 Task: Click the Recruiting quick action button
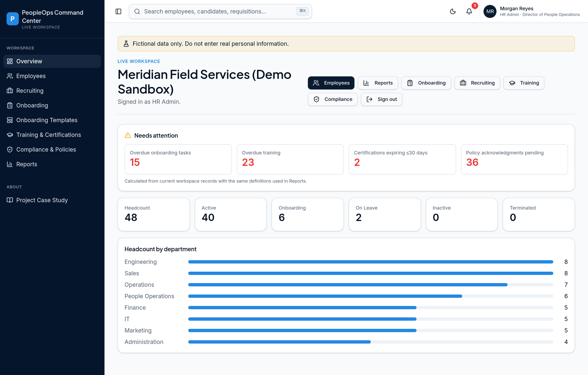pos(477,83)
